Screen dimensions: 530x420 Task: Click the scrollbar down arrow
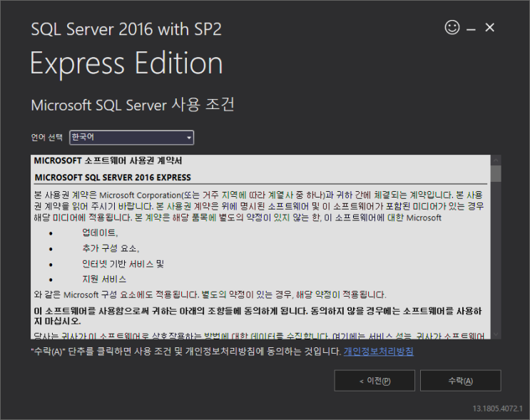(x=496, y=334)
